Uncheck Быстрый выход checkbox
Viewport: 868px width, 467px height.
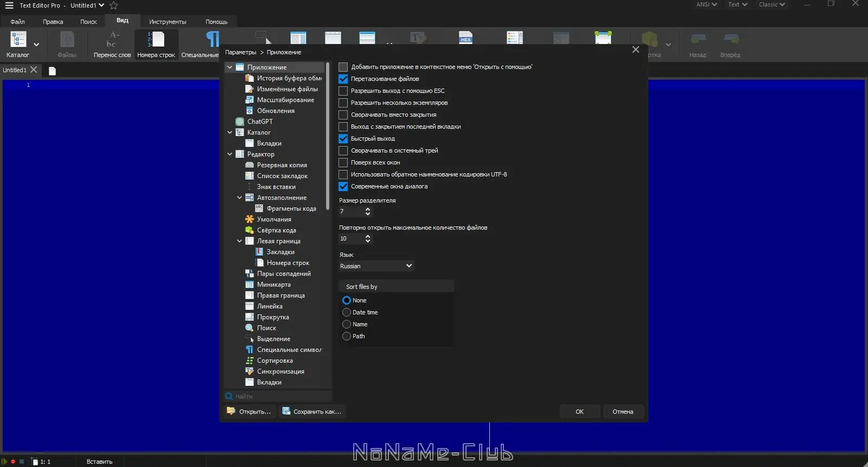pos(343,138)
